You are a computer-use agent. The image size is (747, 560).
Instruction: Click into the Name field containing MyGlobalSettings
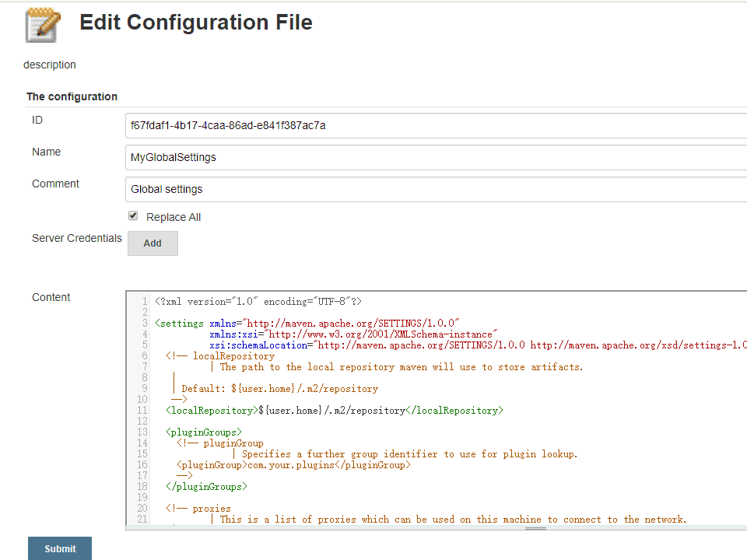point(436,157)
